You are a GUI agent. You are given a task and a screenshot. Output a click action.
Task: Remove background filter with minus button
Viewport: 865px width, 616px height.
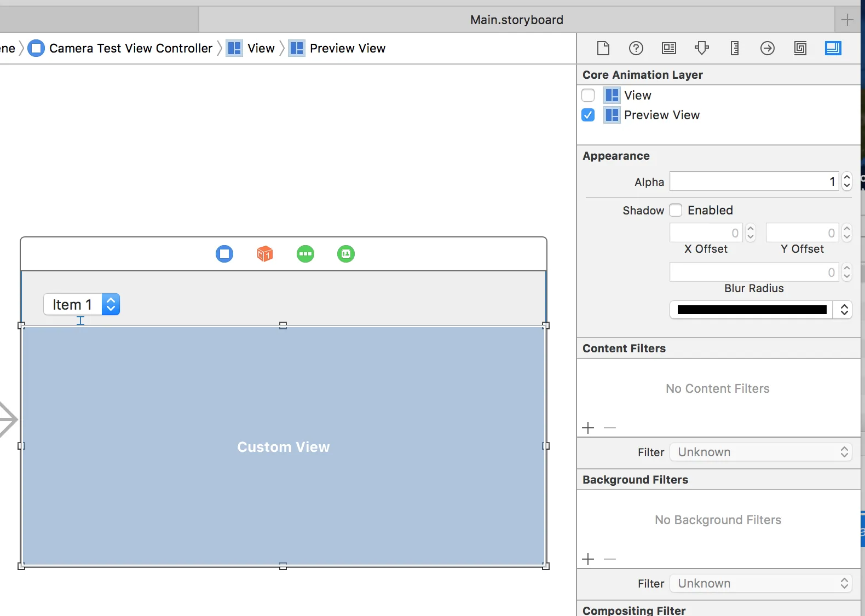pyautogui.click(x=610, y=559)
